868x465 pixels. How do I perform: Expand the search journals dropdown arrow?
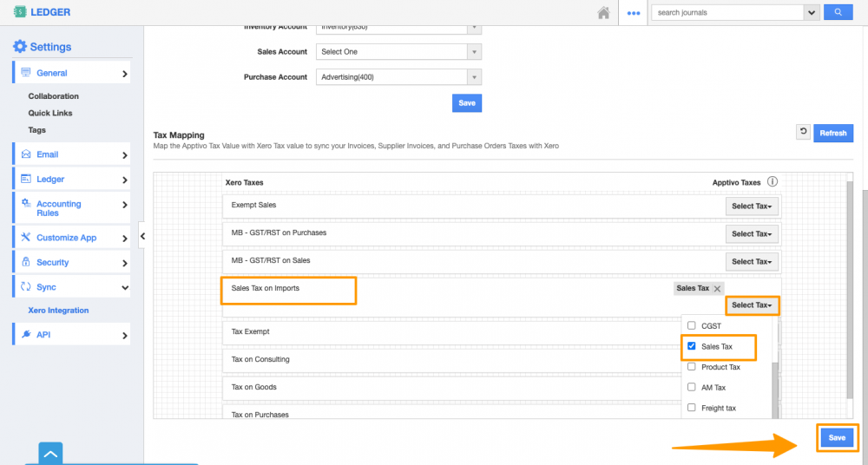(812, 12)
